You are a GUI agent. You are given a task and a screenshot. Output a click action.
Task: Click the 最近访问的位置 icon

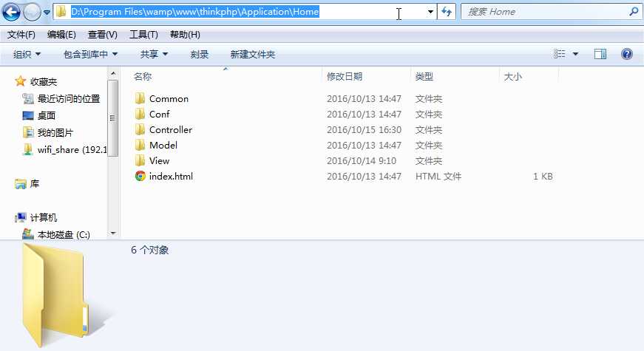click(27, 98)
